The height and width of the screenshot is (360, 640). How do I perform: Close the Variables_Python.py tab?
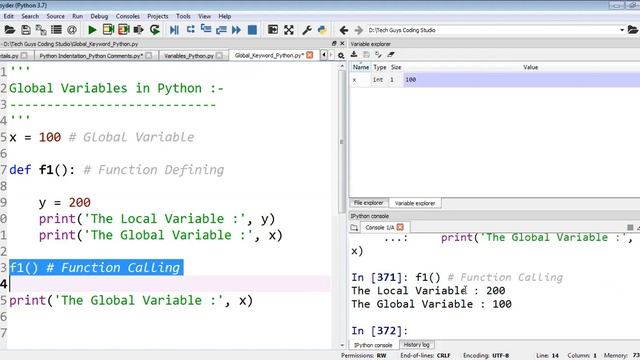pyautogui.click(x=220, y=56)
